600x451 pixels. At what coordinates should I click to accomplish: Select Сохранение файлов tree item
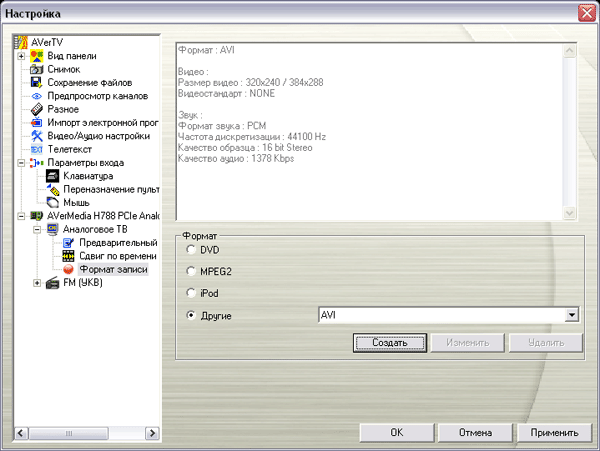90,83
